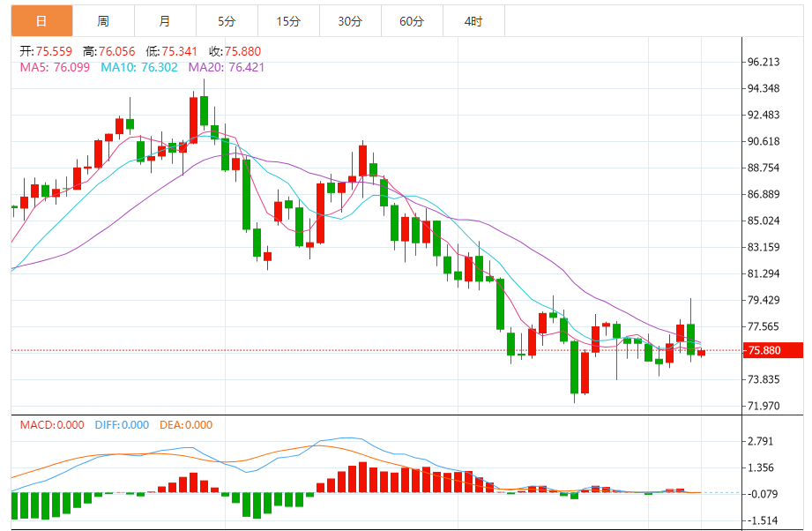Click the 92.483 price axis label

(x=764, y=115)
